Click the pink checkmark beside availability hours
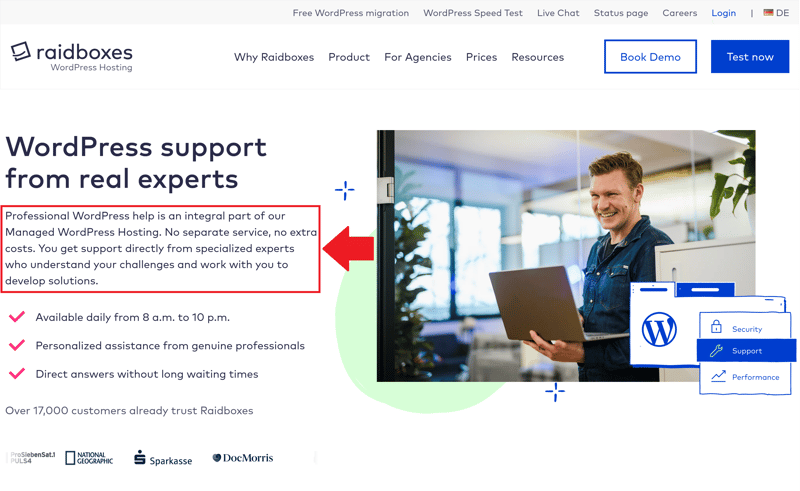The width and height of the screenshot is (800, 491). 17,317
